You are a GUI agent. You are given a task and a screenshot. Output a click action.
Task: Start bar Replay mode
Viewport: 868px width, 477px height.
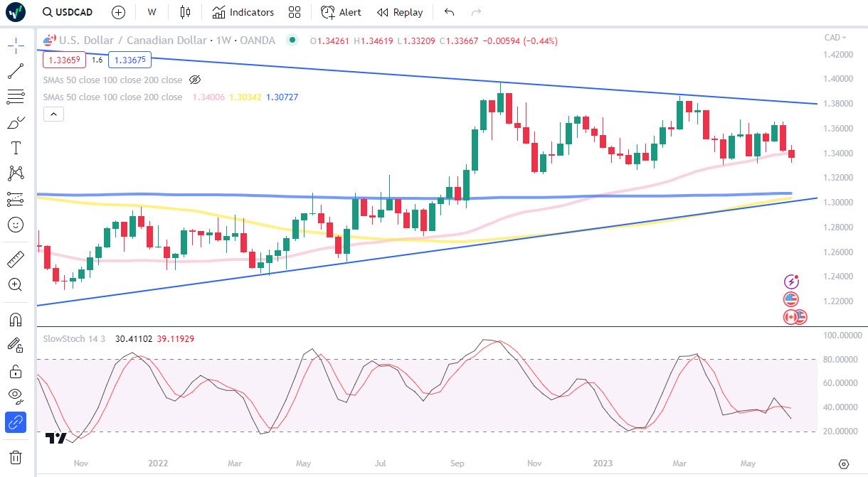tap(400, 12)
